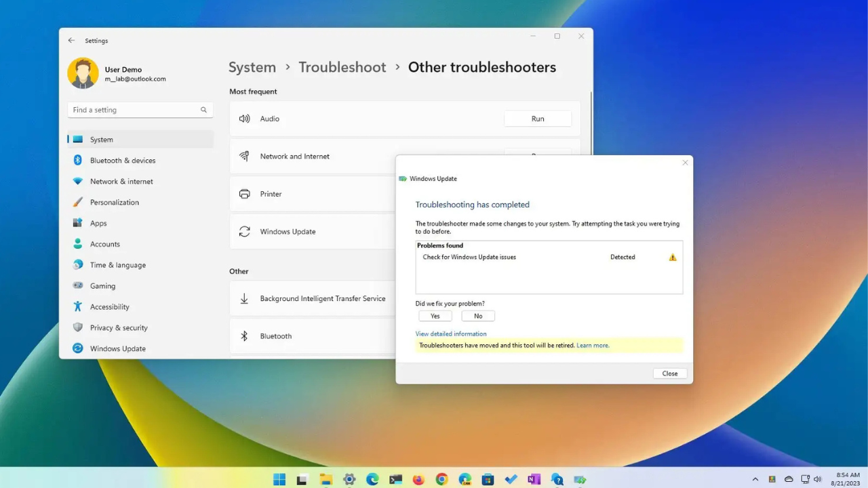Click the Find a setting search box
The width and height of the screenshot is (868, 488).
pos(136,110)
